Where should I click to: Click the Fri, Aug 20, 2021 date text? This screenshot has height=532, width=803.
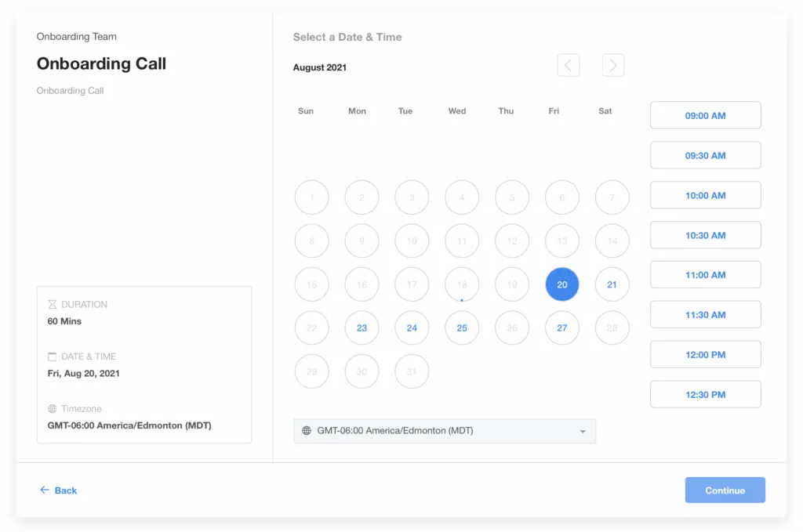pyautogui.click(x=83, y=374)
